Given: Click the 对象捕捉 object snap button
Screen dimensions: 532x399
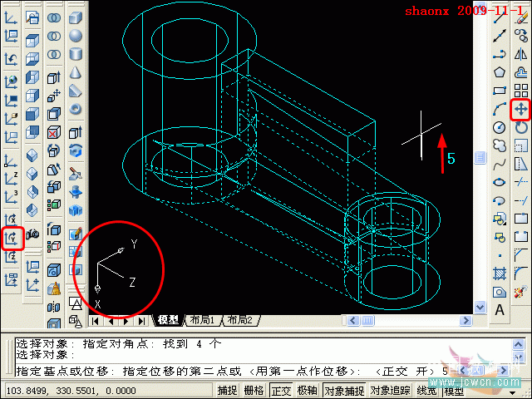Looking at the screenshot, I should 342,391.
